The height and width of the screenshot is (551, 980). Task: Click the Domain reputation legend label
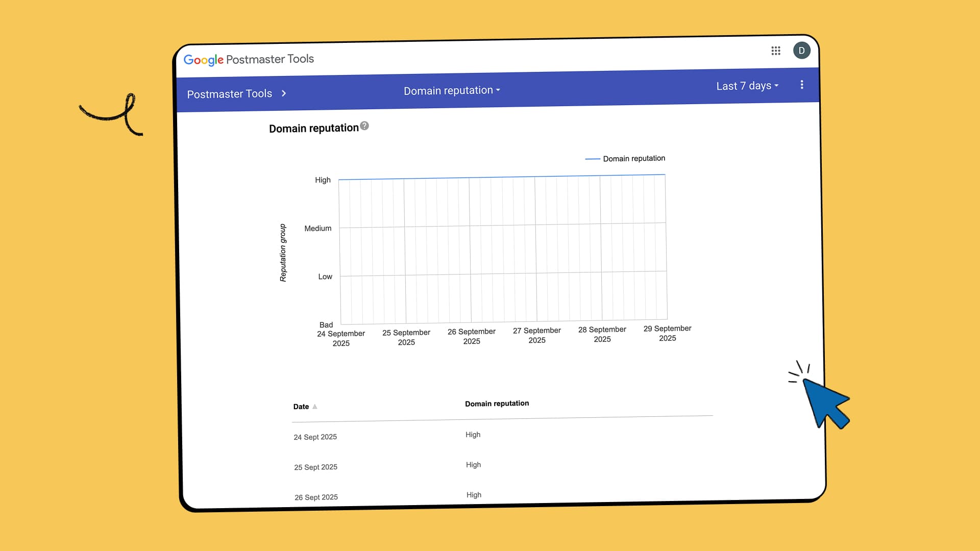coord(634,158)
